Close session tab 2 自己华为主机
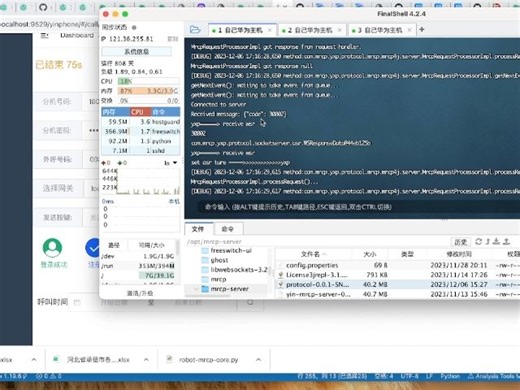520x390 pixels. [340, 30]
